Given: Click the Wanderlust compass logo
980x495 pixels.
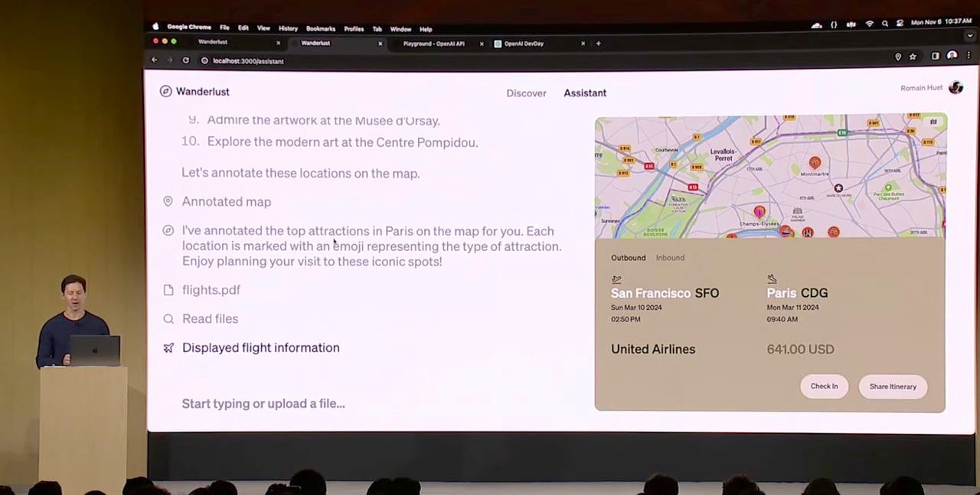Looking at the screenshot, I should point(165,92).
